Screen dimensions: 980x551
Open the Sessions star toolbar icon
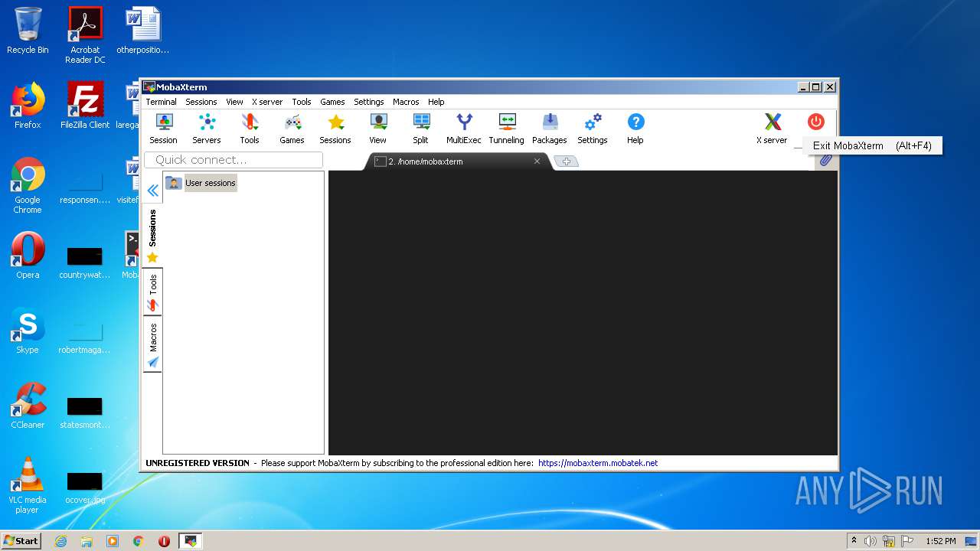point(335,129)
